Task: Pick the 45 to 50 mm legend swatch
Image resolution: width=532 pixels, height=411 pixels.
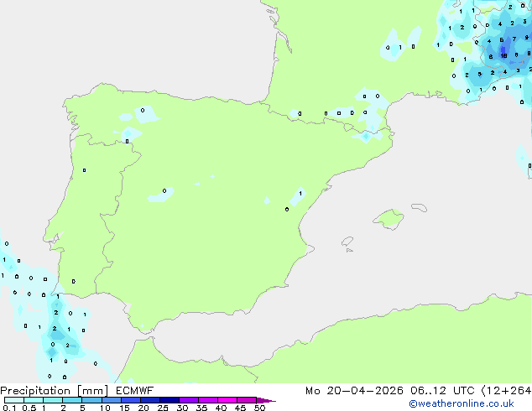Action: 247,400
